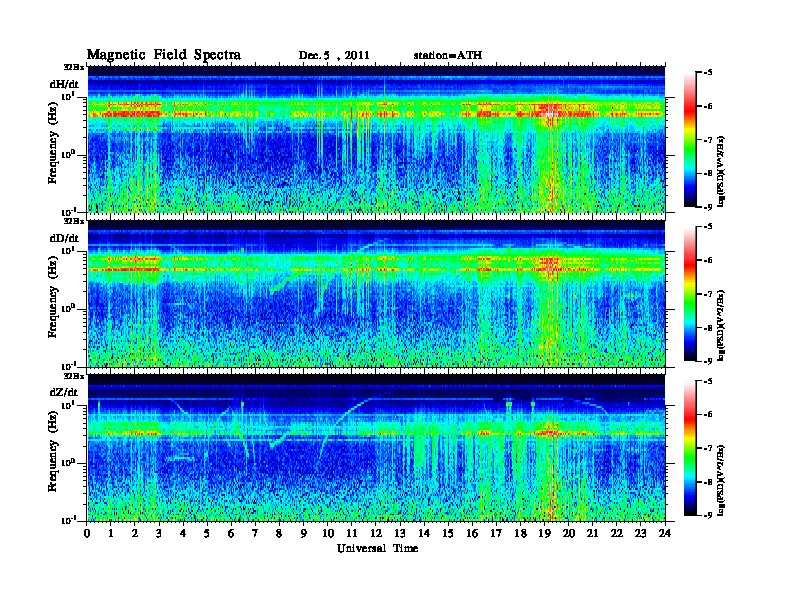Click hour 8 on the Universal Time axis
Viewport: 792px width, 612px height.
tap(279, 534)
